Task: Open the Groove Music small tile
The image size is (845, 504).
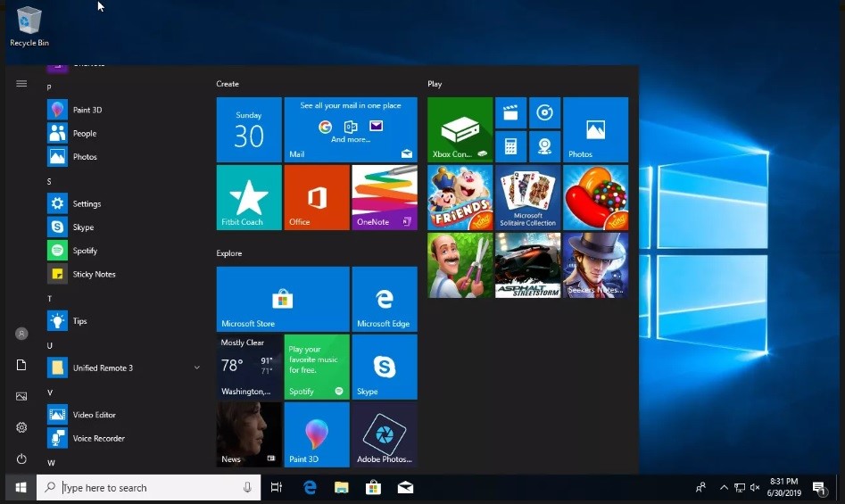Action: [x=544, y=113]
